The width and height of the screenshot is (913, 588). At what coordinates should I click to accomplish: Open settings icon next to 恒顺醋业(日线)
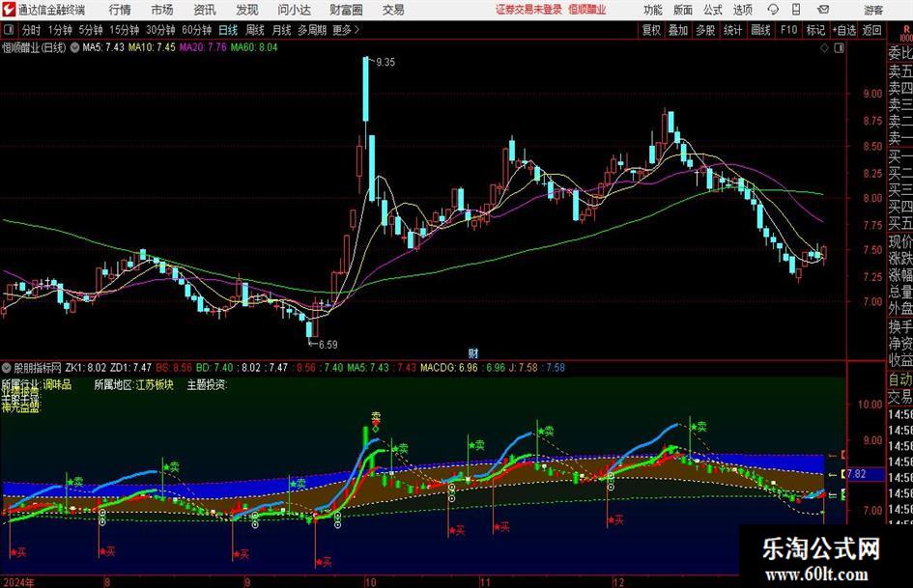point(74,47)
